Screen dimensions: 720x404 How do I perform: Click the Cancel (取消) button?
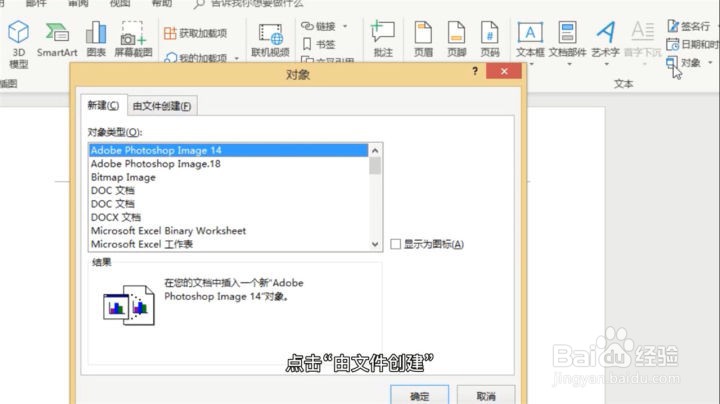486,395
